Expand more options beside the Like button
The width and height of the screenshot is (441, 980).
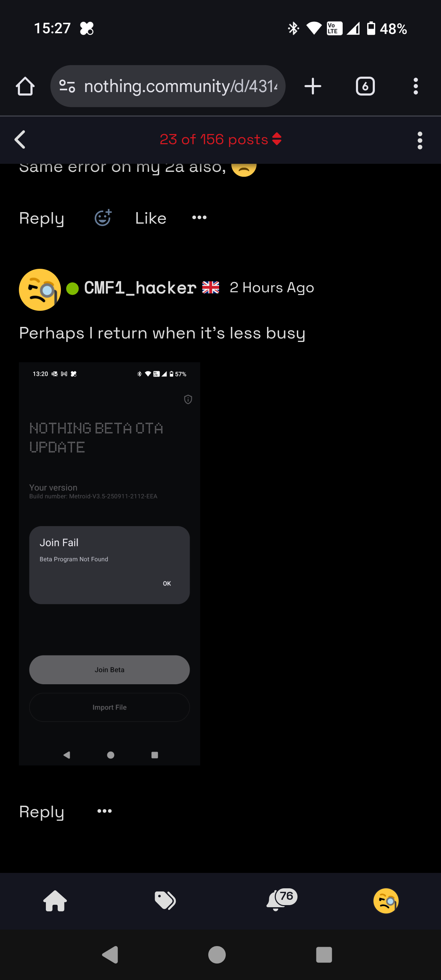pos(199,218)
